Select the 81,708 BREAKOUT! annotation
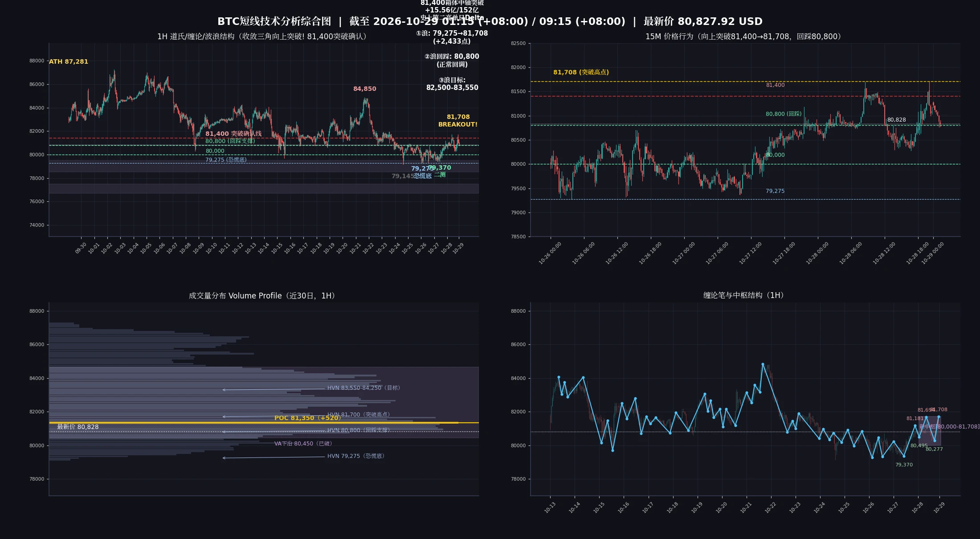Image resolution: width=980 pixels, height=539 pixels. 458,121
